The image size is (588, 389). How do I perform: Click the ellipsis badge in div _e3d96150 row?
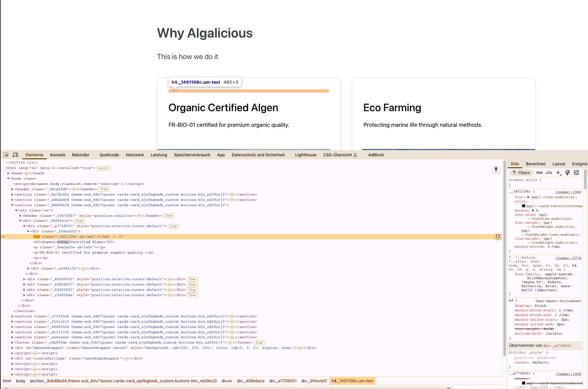[84, 269]
